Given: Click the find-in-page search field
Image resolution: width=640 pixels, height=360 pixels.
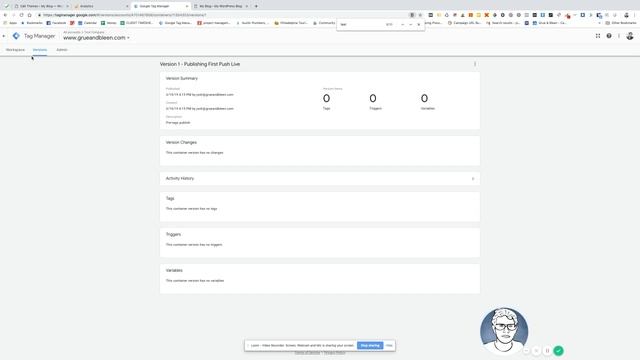Looking at the screenshot, I should 361,24.
